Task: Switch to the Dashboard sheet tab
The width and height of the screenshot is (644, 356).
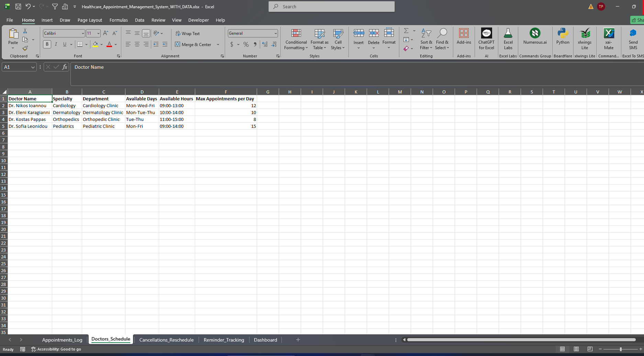Action: click(x=265, y=340)
